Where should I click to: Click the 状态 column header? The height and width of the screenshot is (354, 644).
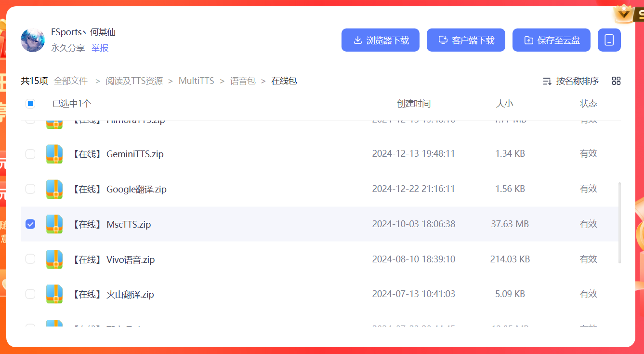pyautogui.click(x=589, y=104)
